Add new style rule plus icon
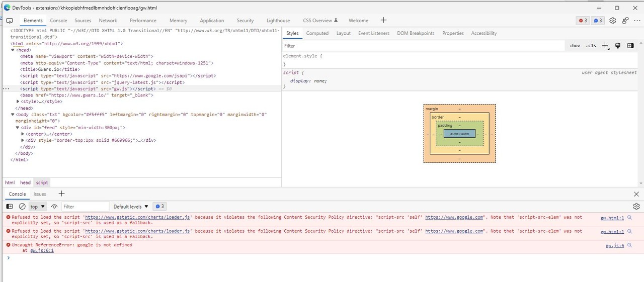Screen dimensions: 644x282 [605, 46]
